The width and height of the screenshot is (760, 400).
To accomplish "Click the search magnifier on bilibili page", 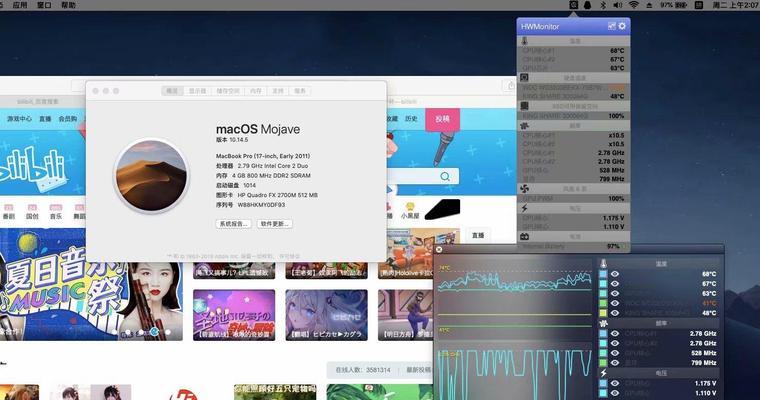I will click(x=445, y=176).
